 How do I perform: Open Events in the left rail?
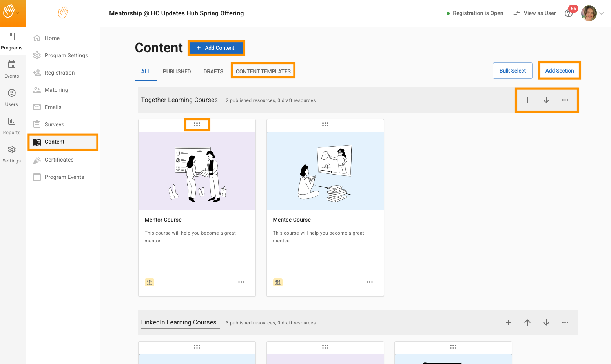tap(12, 69)
